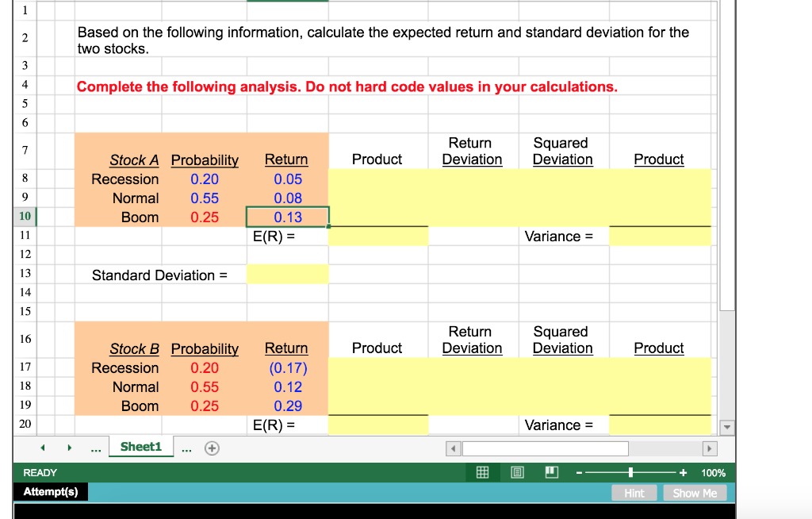Select row header 17

[x=25, y=367]
